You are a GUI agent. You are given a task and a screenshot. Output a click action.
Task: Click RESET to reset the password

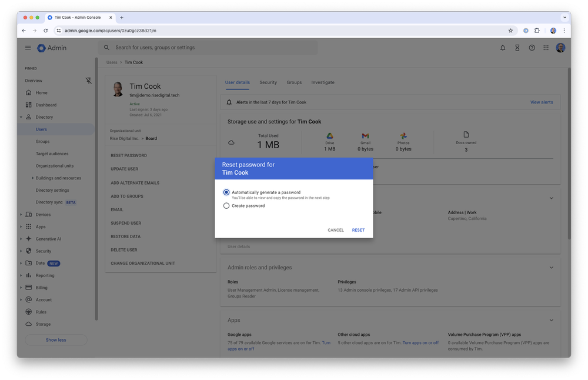coord(358,230)
